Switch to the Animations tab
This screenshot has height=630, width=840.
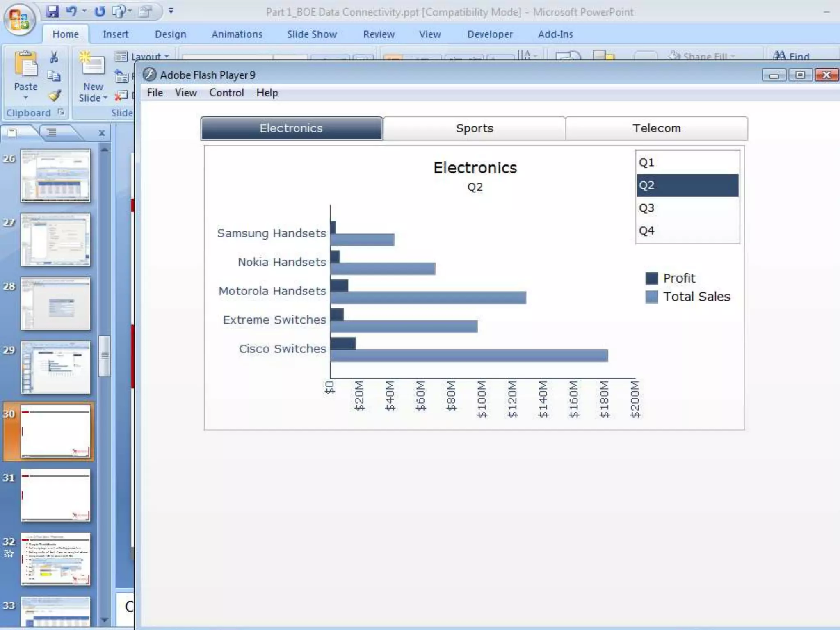tap(237, 34)
